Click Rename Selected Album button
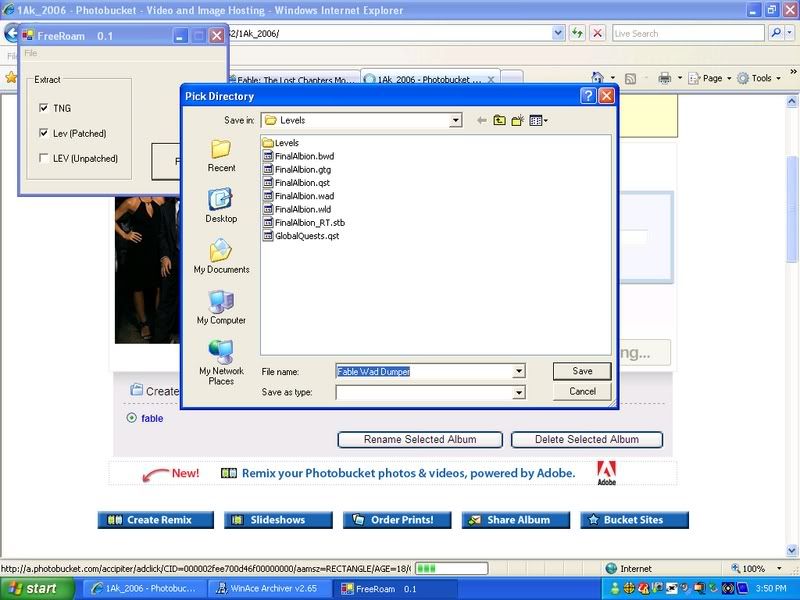The width and height of the screenshot is (800, 600). (x=420, y=439)
